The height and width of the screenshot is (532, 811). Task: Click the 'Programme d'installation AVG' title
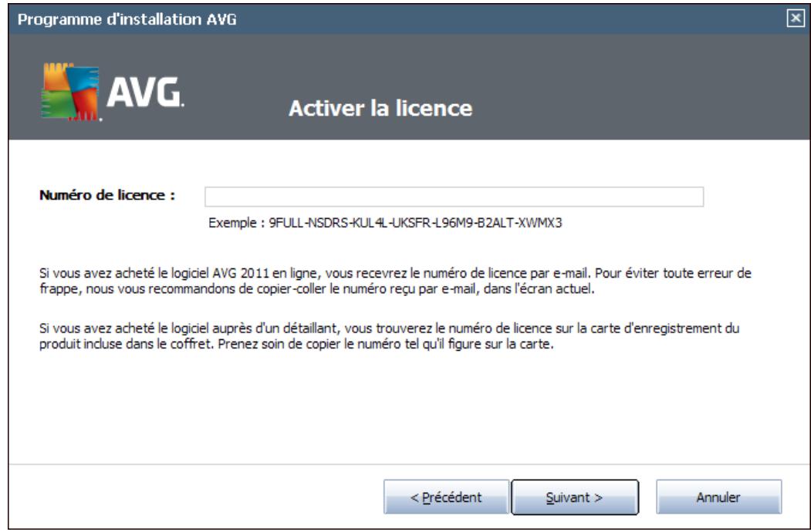pos(127,19)
